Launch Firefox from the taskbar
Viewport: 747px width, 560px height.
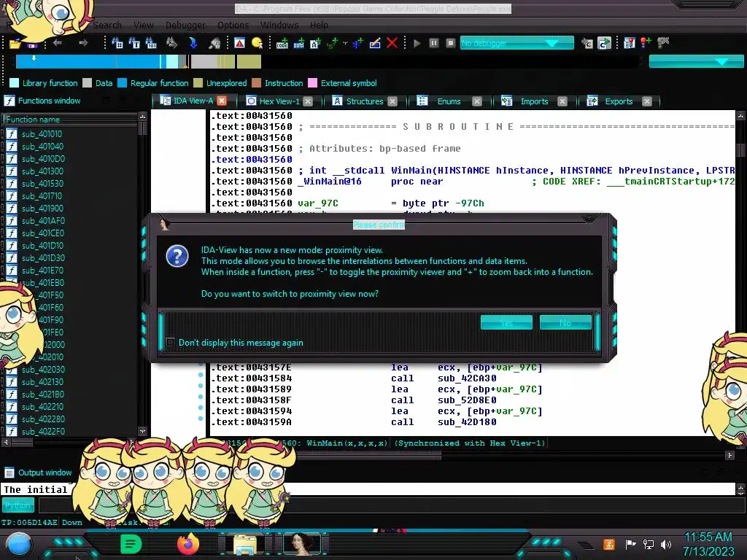187,544
